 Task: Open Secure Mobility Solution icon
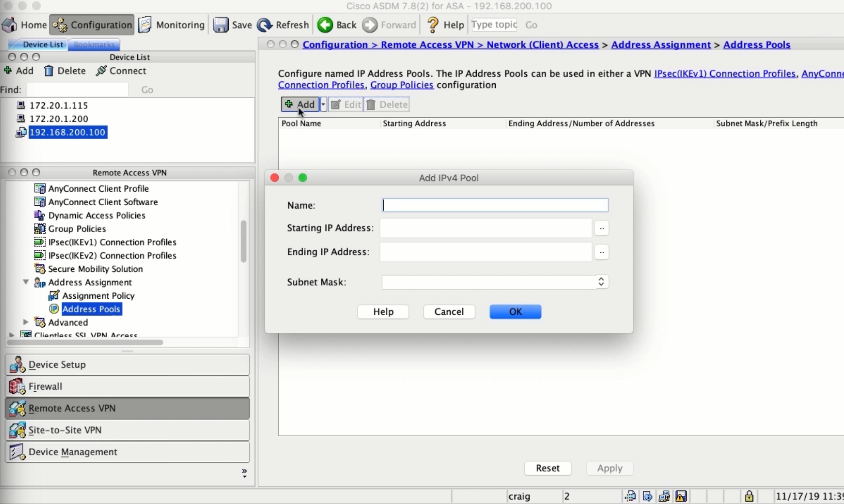pos(40,269)
